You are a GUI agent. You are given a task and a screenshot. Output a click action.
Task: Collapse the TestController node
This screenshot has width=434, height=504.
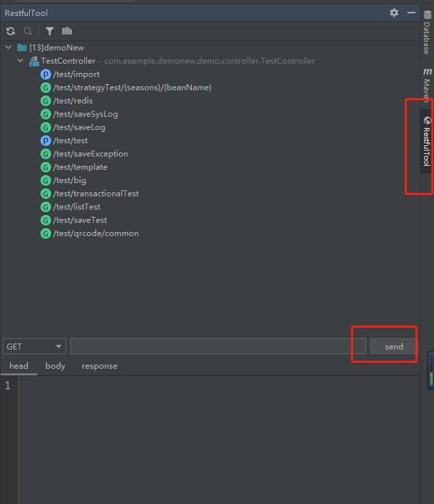click(21, 61)
